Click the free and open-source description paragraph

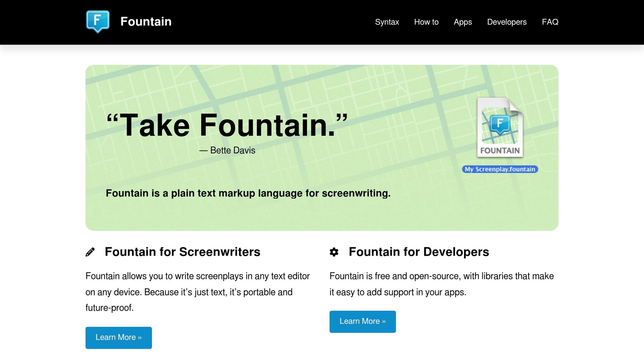point(441,284)
